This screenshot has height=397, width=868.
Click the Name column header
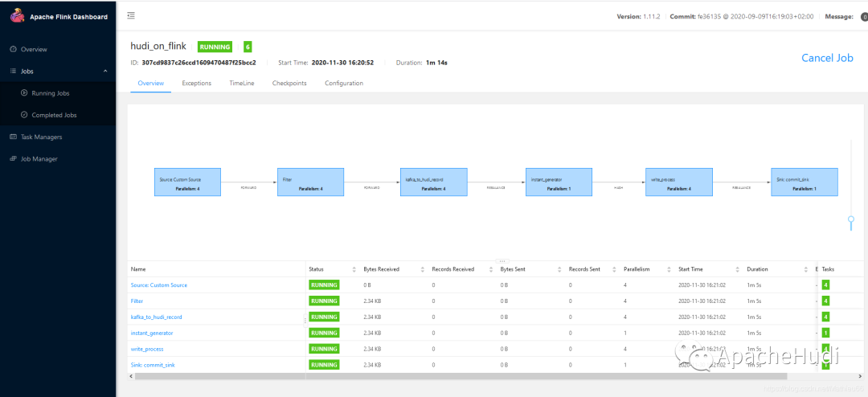pos(138,269)
